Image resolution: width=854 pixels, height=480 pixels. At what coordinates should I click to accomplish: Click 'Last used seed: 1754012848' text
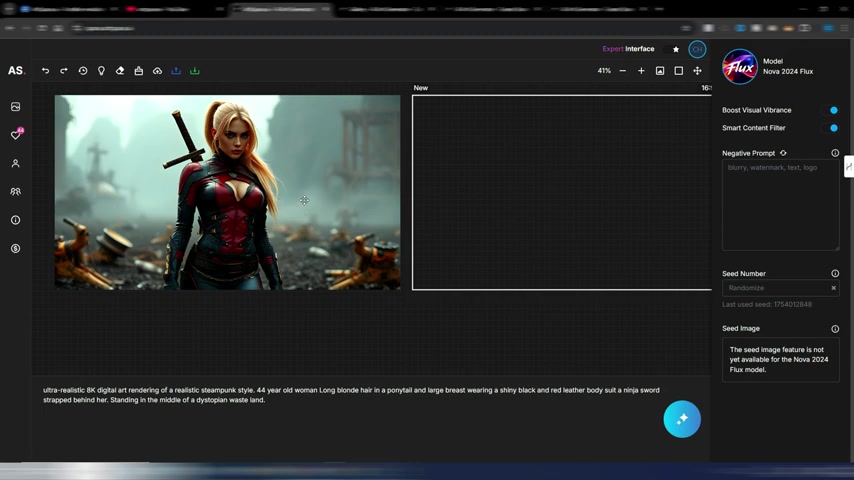pyautogui.click(x=767, y=305)
